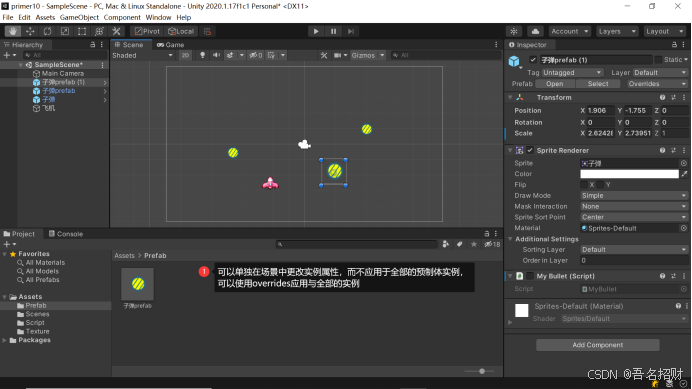Collapse the SampleScene tree
This screenshot has height=389, width=692.
[x=20, y=65]
